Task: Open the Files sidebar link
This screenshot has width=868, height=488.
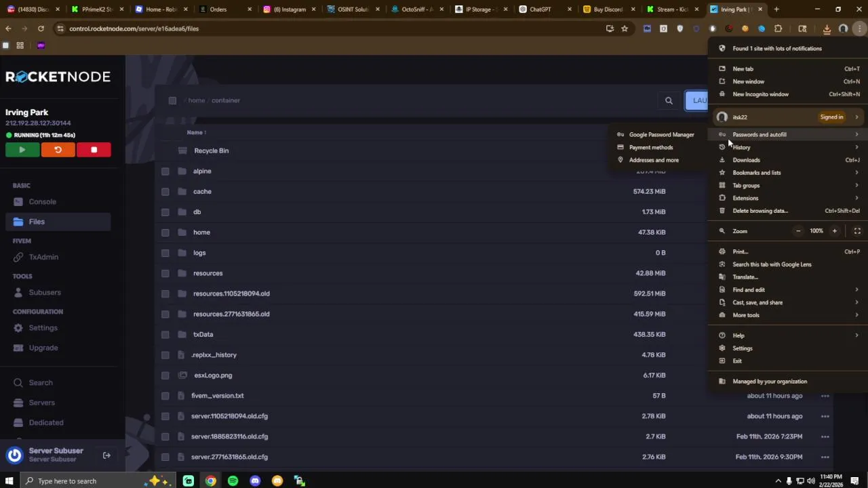Action: click(58, 222)
